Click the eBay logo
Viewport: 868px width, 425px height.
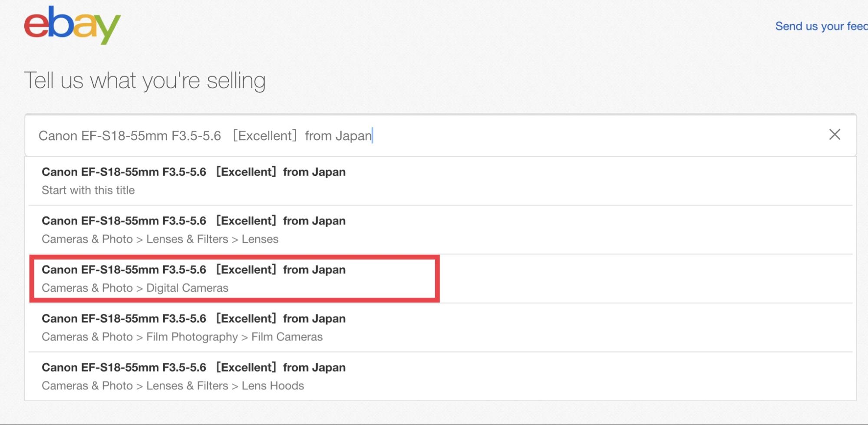point(73,25)
